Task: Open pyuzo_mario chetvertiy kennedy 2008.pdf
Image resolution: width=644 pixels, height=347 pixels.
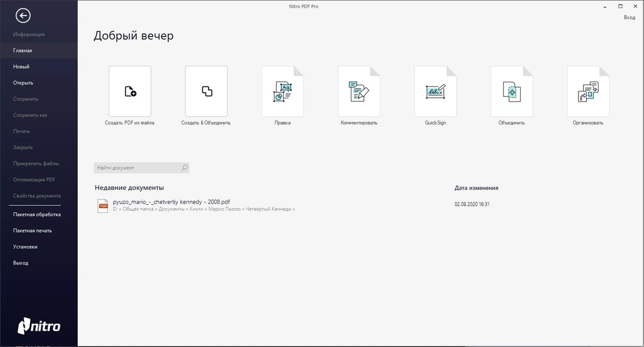Action: coord(171,201)
